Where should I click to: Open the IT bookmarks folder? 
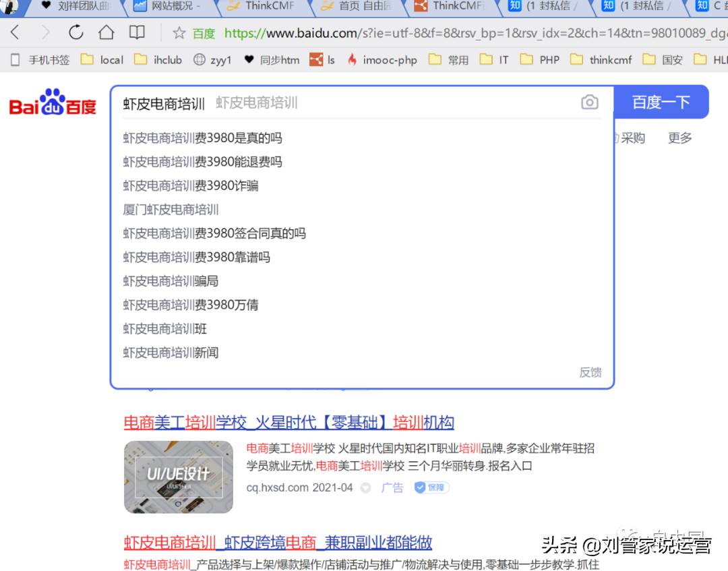(495, 60)
